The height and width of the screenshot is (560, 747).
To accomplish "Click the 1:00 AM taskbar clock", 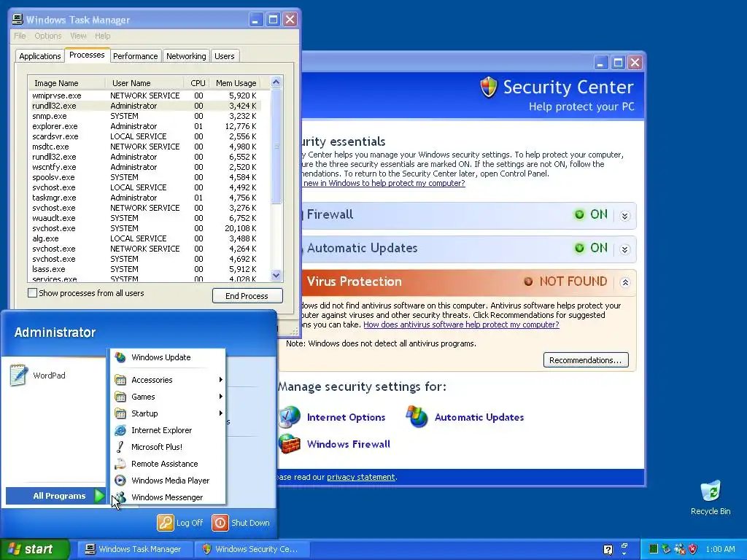I will point(720,549).
